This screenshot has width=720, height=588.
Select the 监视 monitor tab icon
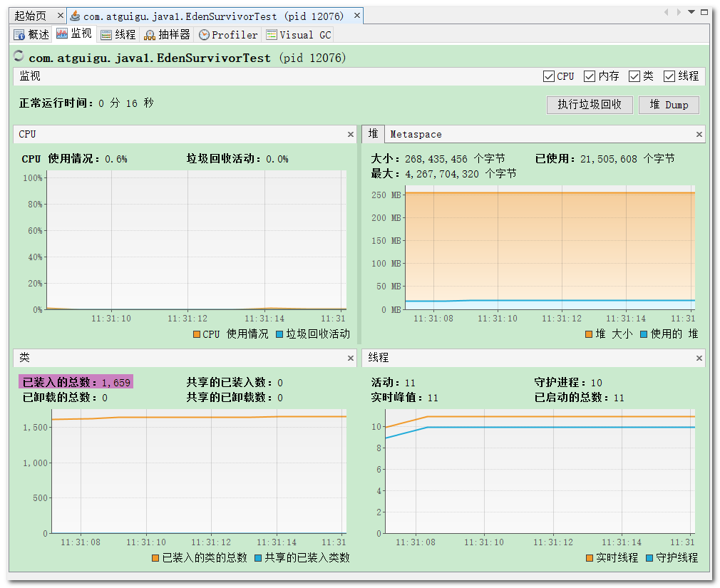click(61, 33)
